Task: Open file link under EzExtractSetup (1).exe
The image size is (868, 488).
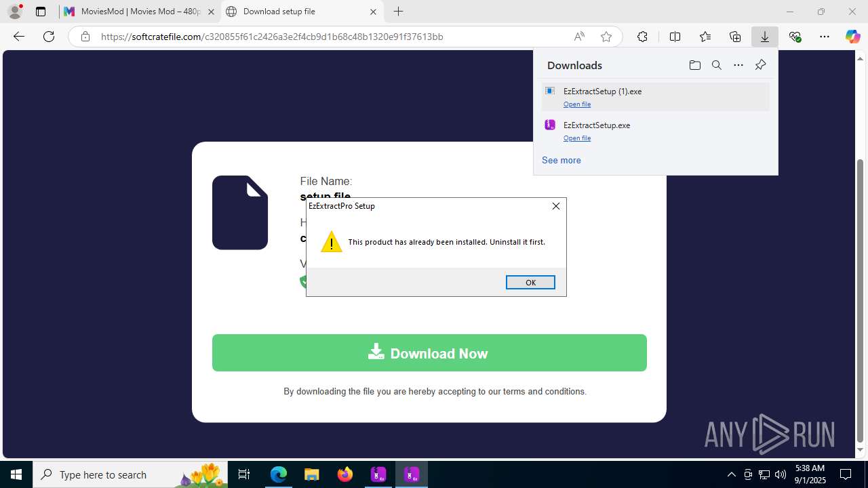Action: click(577, 104)
